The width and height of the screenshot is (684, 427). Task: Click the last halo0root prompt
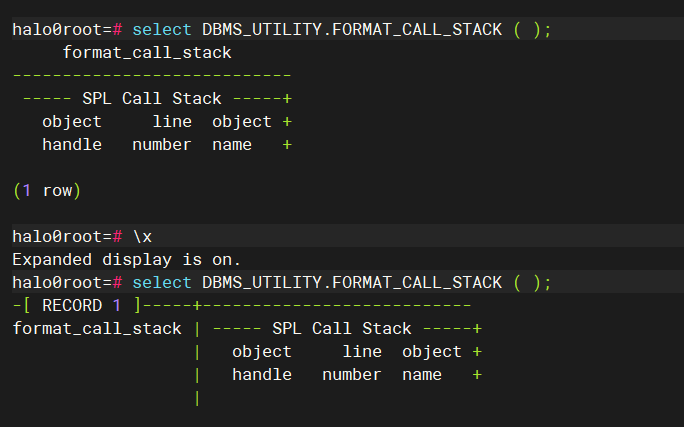point(67,282)
